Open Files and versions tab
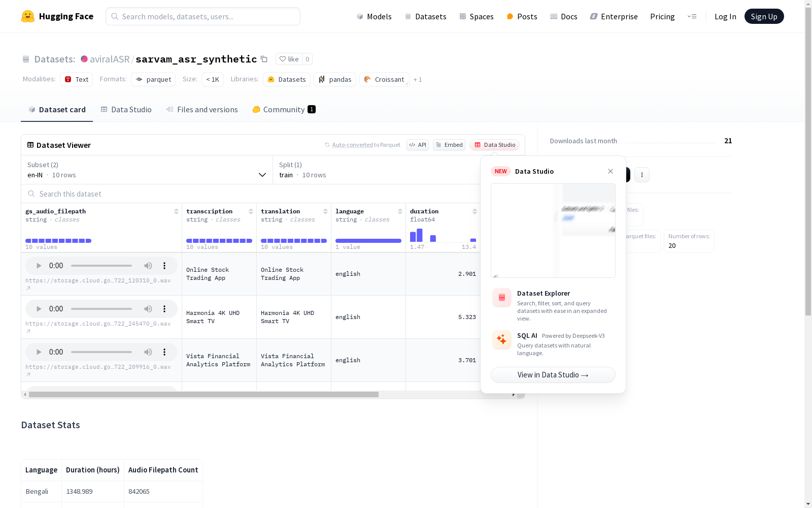 (x=202, y=110)
